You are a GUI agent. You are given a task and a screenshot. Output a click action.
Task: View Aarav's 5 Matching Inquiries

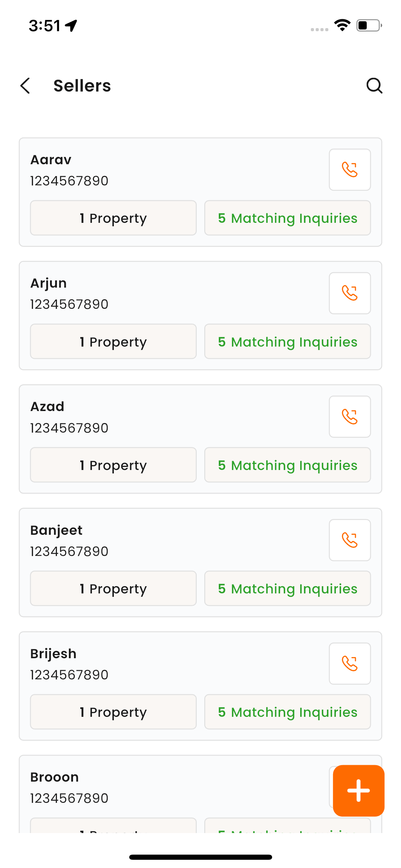click(288, 218)
